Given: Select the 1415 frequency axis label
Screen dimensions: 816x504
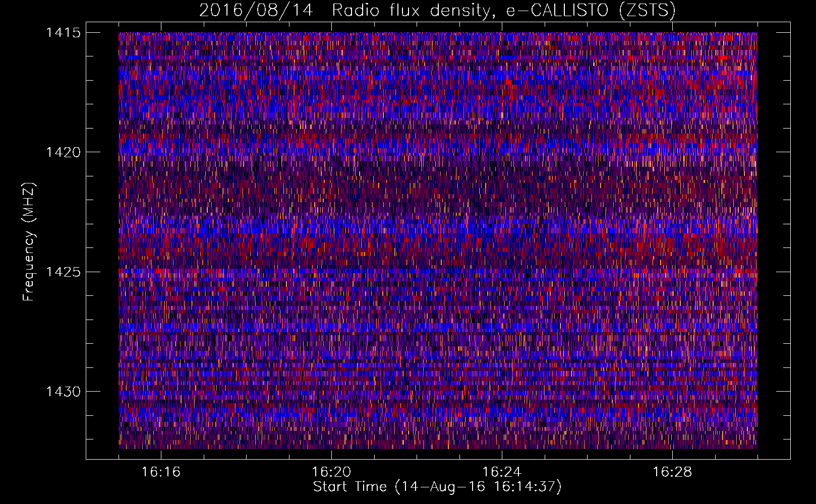Looking at the screenshot, I should coord(63,33).
